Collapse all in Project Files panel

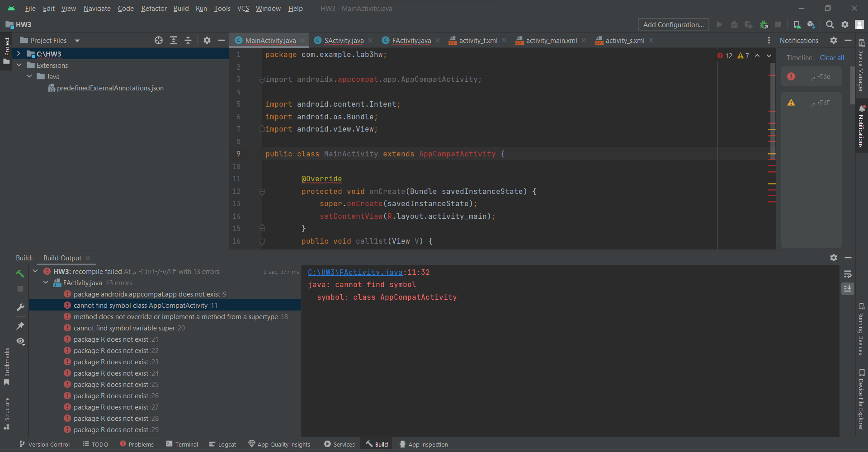pyautogui.click(x=188, y=41)
